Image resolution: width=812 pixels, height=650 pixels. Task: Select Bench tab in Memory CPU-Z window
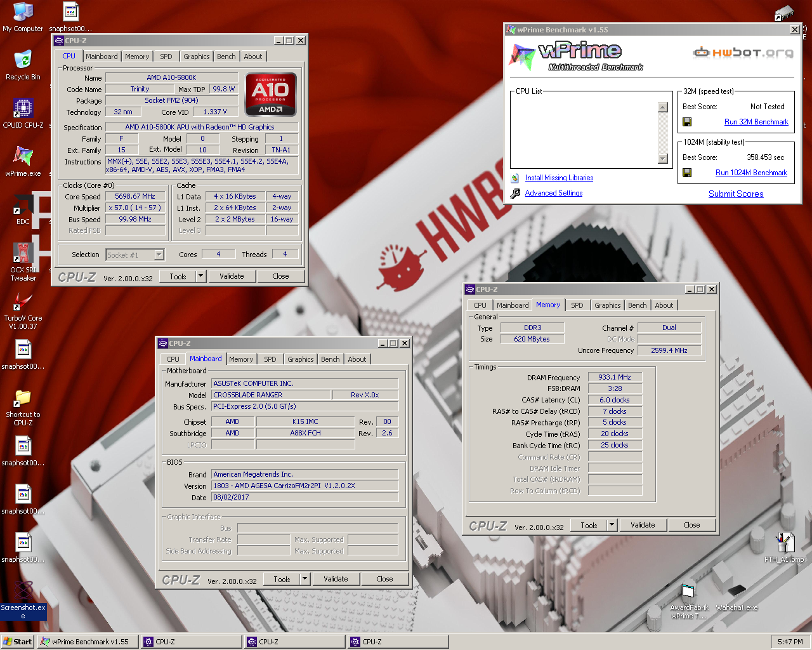pyautogui.click(x=638, y=305)
